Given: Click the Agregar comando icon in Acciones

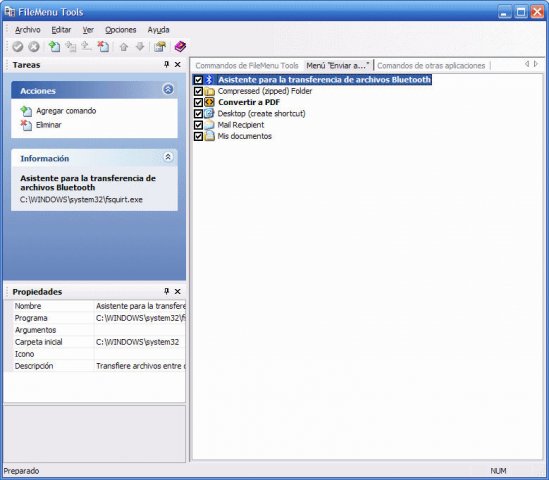Looking at the screenshot, I should point(26,111).
